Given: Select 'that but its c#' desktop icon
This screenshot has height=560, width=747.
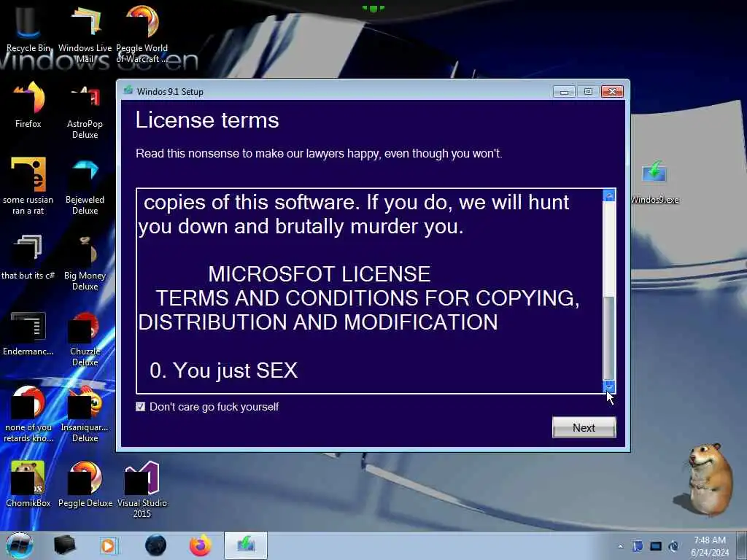Looking at the screenshot, I should [28, 256].
